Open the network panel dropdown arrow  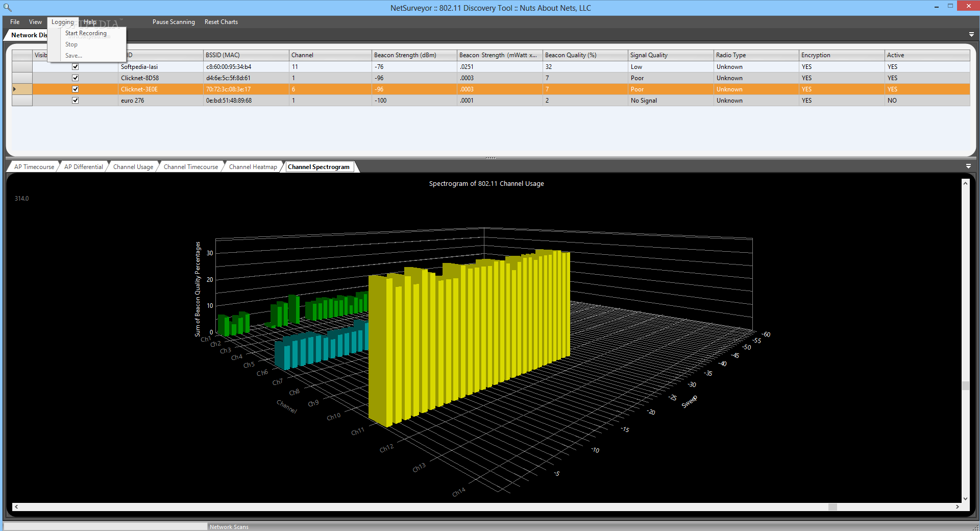pos(971,35)
